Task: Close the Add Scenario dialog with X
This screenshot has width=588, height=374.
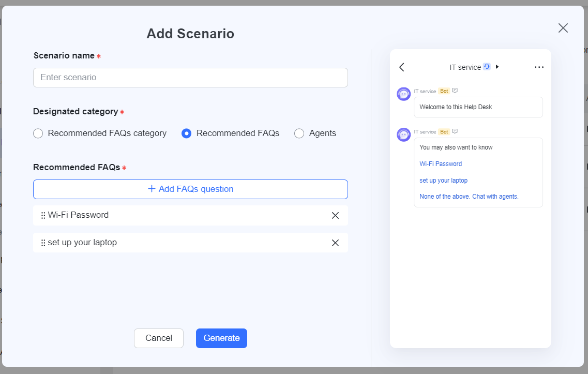Action: (x=563, y=28)
